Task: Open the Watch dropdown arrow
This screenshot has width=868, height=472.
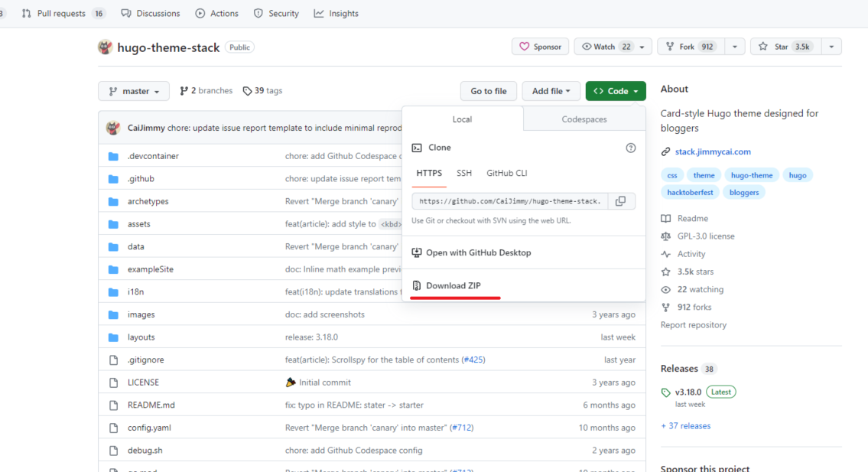Action: [x=642, y=47]
